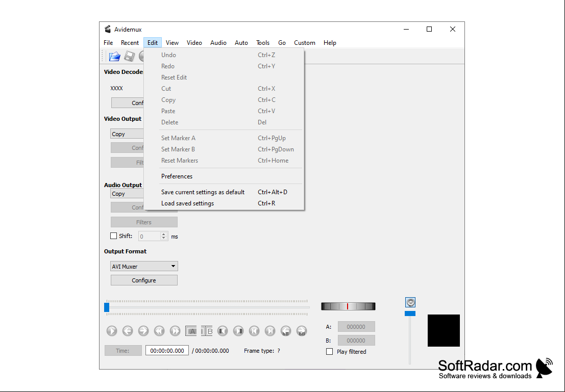The height and width of the screenshot is (392, 565).
Task: Go to last frame icon
Action: pos(270,331)
